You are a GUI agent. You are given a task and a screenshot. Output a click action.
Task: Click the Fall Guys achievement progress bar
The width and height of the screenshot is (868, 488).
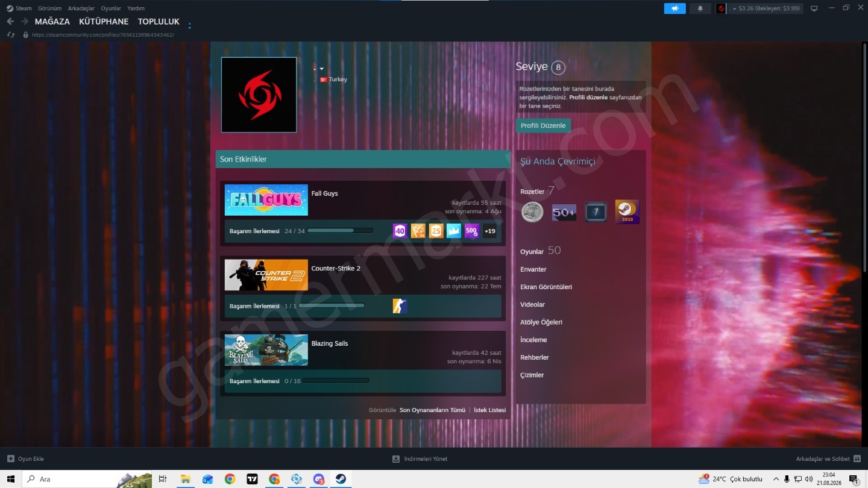(340, 231)
